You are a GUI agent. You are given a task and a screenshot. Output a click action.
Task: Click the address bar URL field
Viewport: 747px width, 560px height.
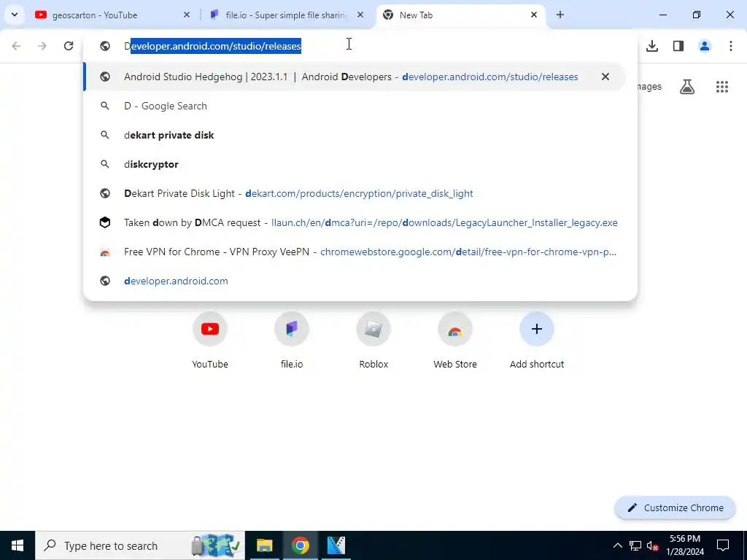click(360, 46)
